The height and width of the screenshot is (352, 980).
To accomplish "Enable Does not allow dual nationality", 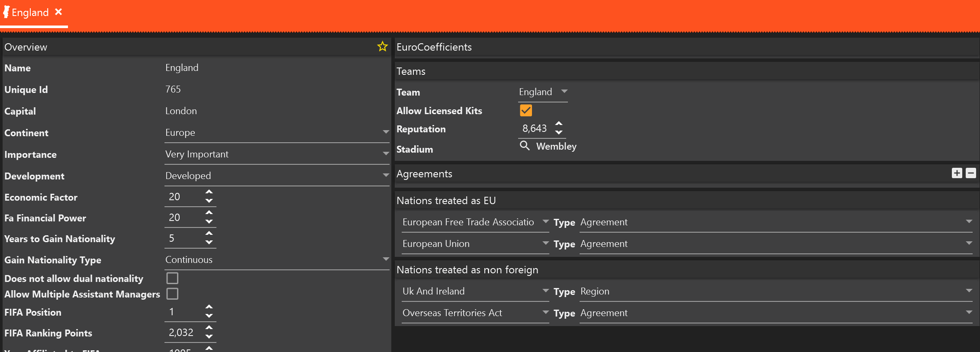I will point(172,278).
